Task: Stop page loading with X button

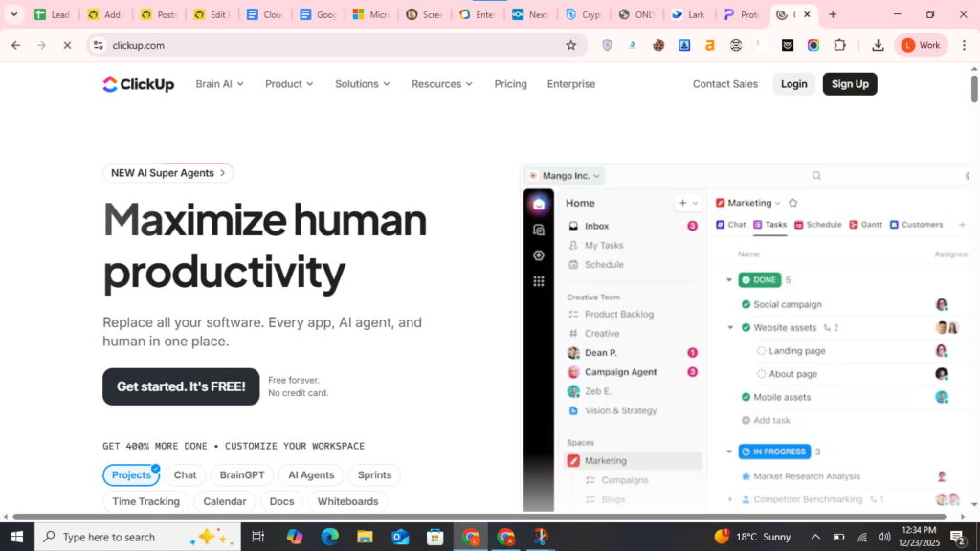Action: point(67,45)
